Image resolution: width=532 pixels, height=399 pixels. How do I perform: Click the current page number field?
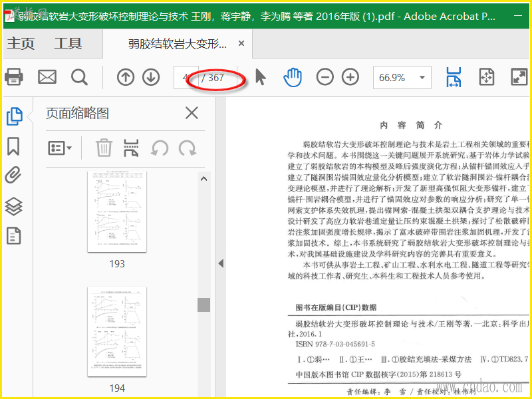point(186,78)
